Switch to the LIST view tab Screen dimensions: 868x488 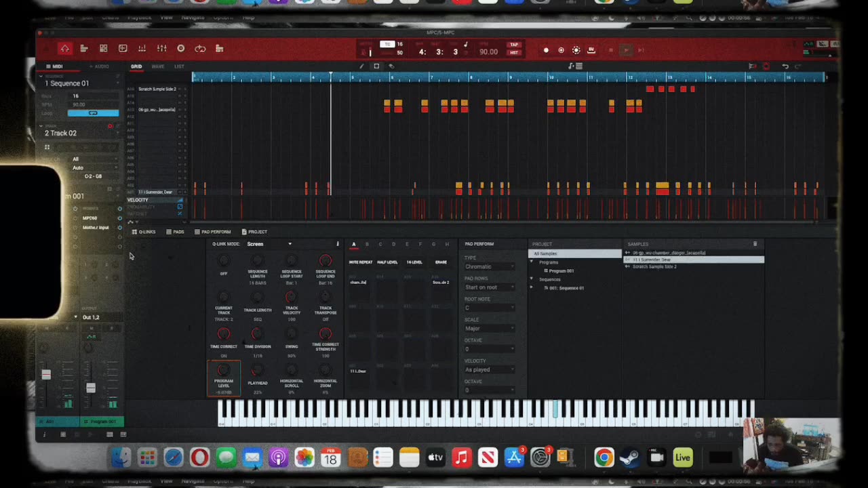tap(179, 66)
